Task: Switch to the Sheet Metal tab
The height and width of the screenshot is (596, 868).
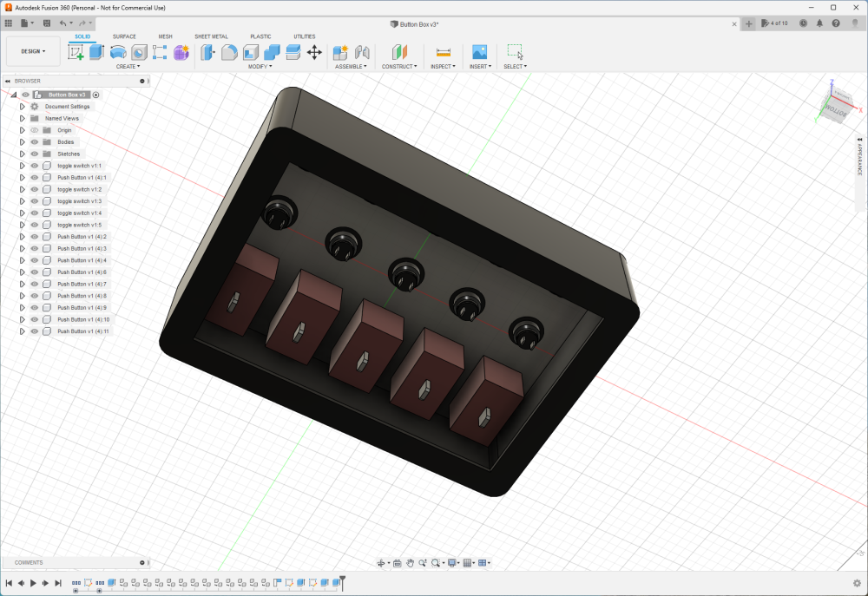Action: coord(211,36)
